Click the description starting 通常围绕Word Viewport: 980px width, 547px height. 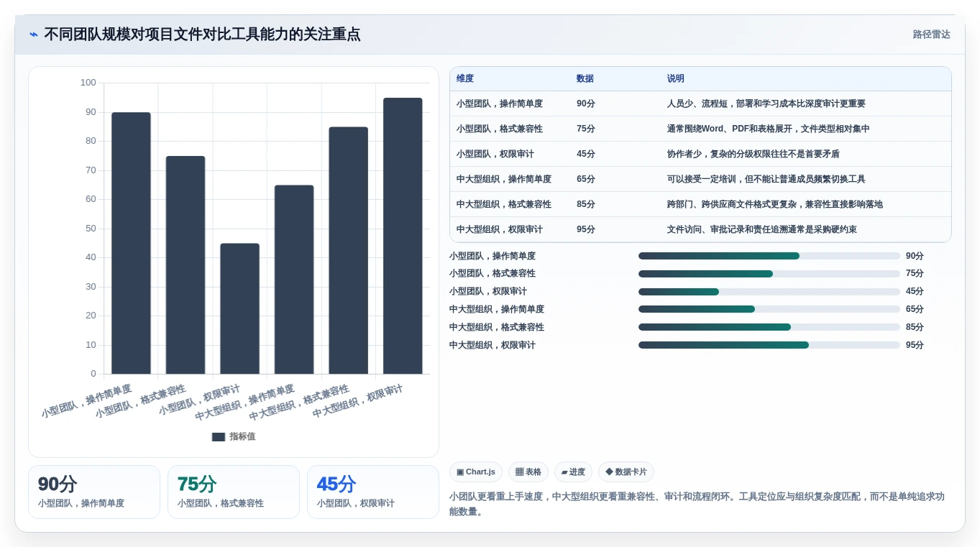tap(769, 129)
